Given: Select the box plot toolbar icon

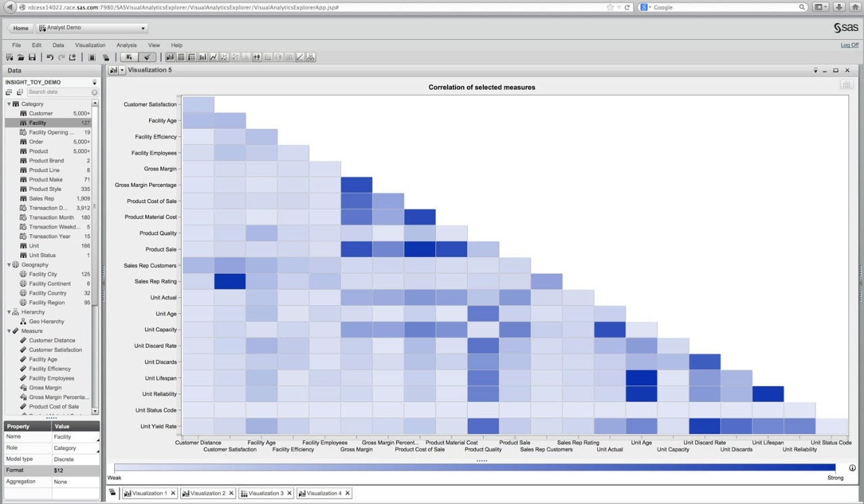Looking at the screenshot, I should [256, 57].
